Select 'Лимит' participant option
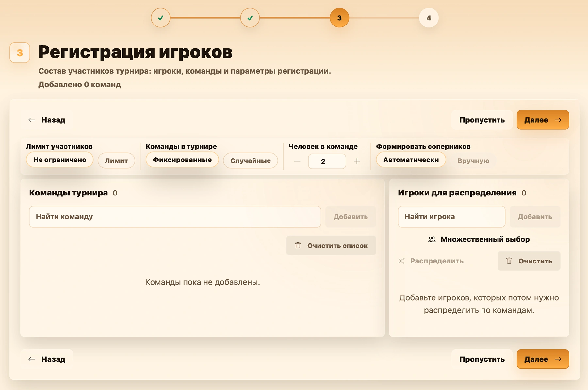Image resolution: width=588 pixels, height=390 pixels. 116,161
